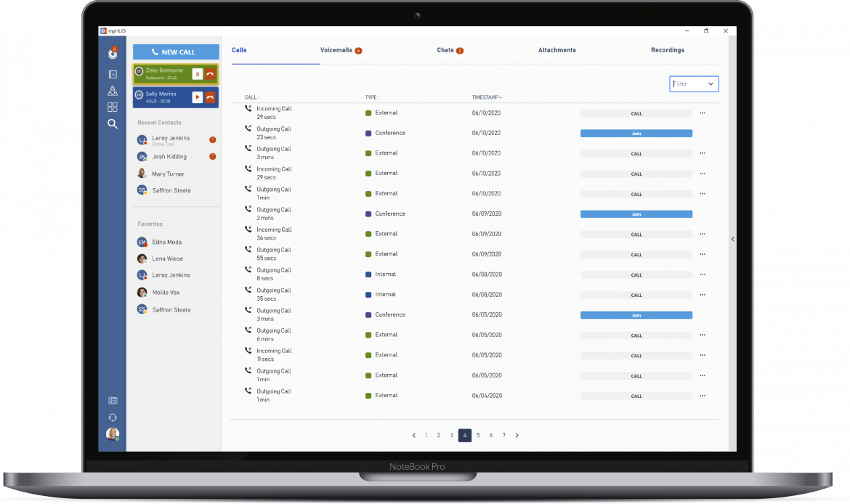Expand the collapsed right side panel arrow
The width and height of the screenshot is (850, 504).
tap(732, 239)
